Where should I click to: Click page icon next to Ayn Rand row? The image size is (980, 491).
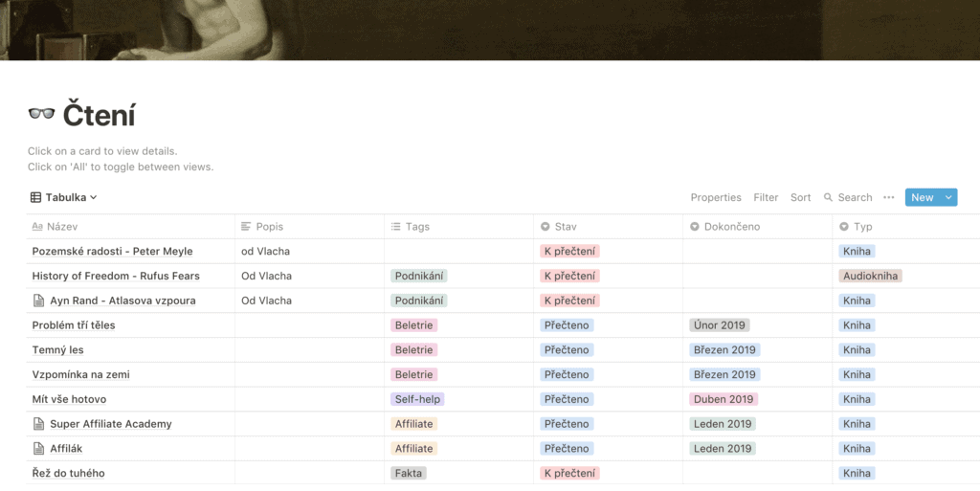pos(38,301)
